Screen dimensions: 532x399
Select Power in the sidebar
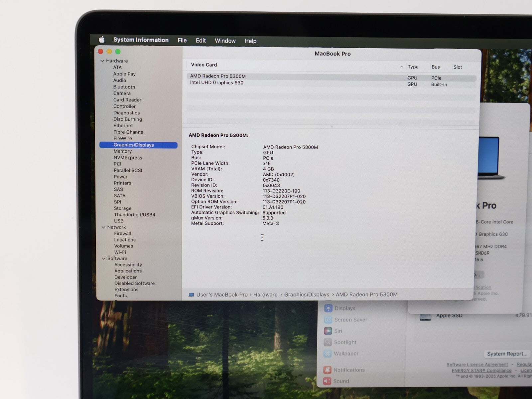pos(121,177)
